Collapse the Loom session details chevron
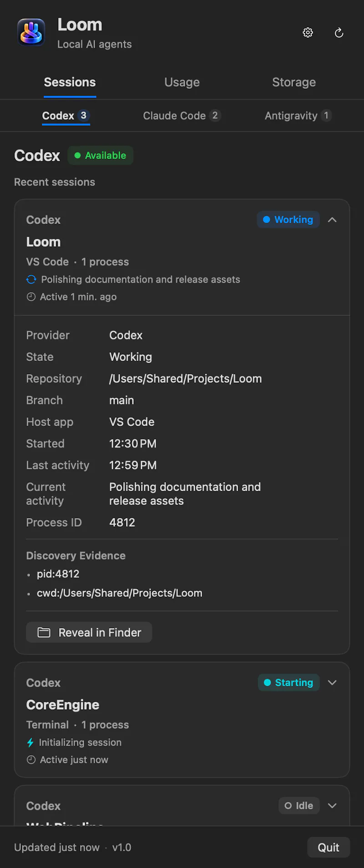The height and width of the screenshot is (868, 364). click(332, 219)
